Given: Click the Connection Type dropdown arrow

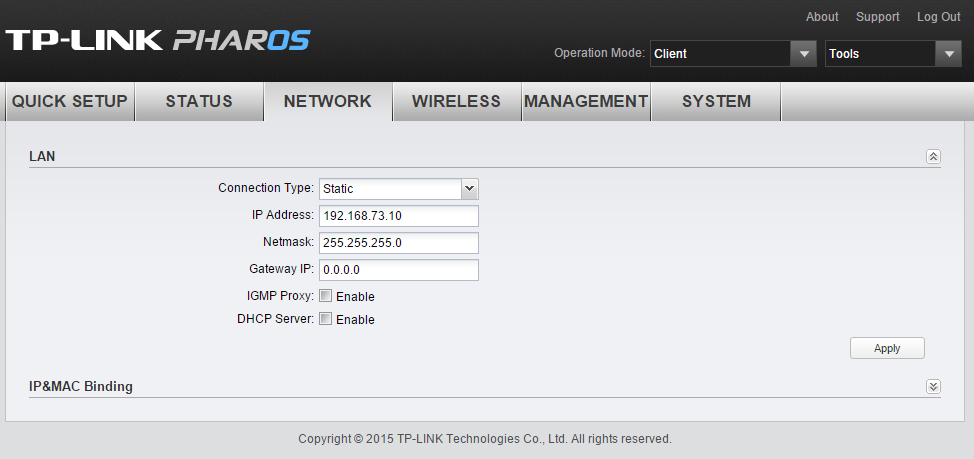Looking at the screenshot, I should click(470, 188).
